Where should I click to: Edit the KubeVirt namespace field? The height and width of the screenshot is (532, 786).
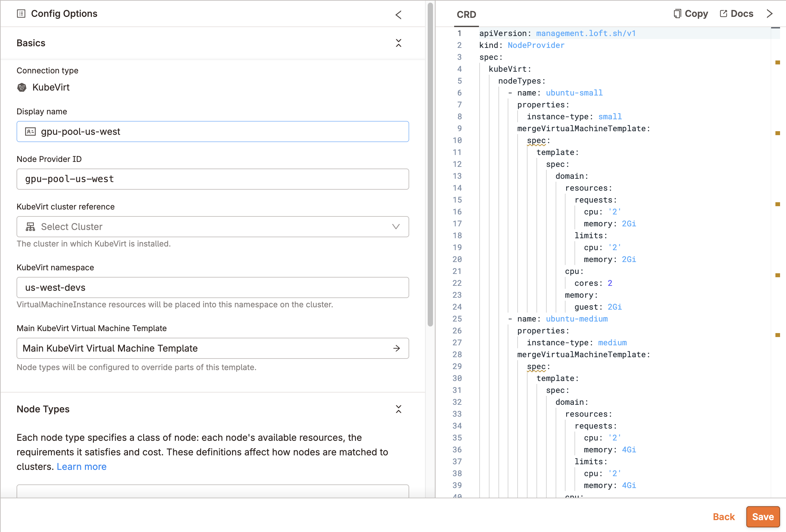click(x=213, y=287)
